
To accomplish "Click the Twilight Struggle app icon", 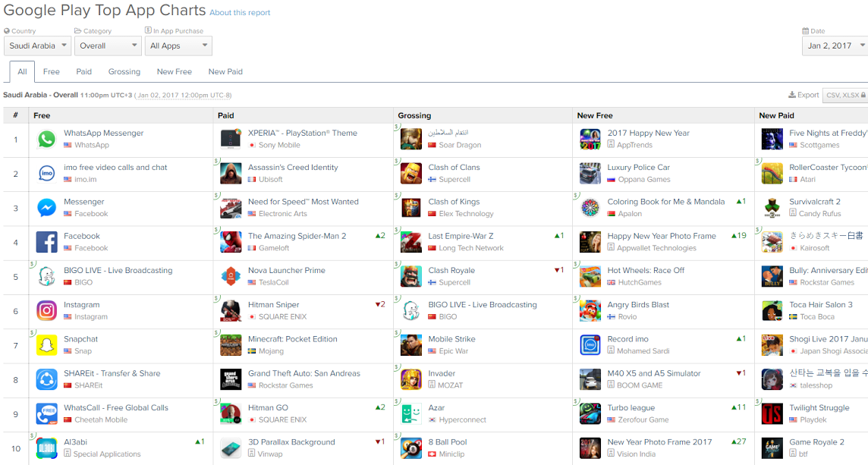I will [772, 414].
